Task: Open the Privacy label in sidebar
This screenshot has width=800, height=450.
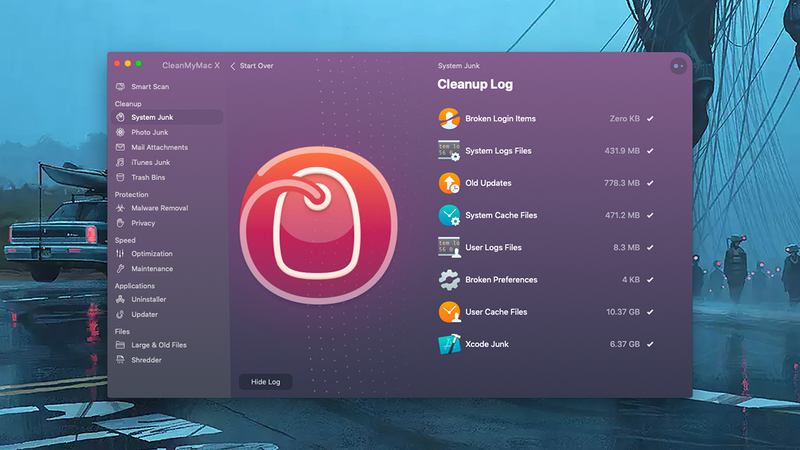Action: (143, 223)
